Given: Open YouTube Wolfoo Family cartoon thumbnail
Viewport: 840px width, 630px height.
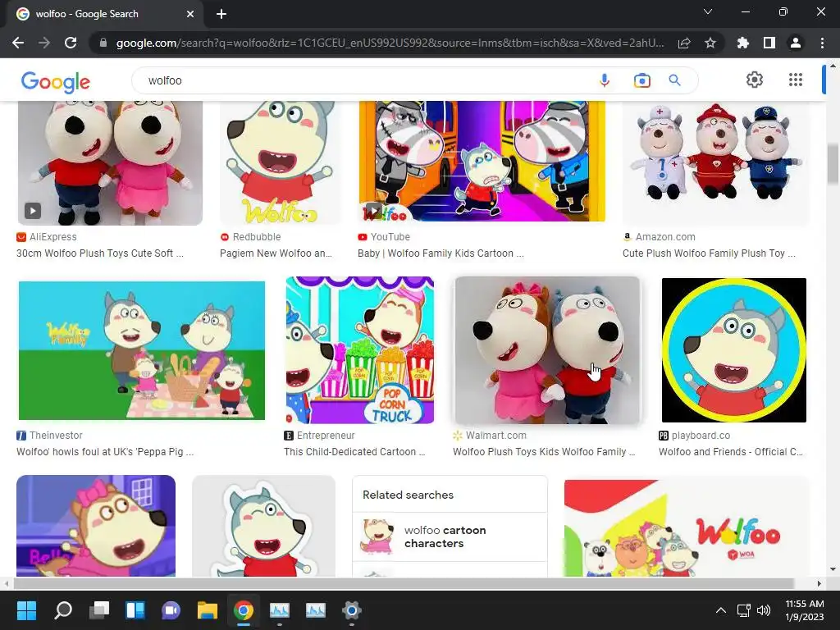Looking at the screenshot, I should tap(482, 161).
